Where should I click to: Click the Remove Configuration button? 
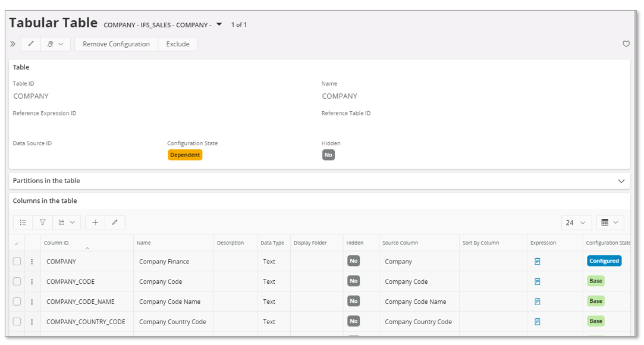(116, 44)
